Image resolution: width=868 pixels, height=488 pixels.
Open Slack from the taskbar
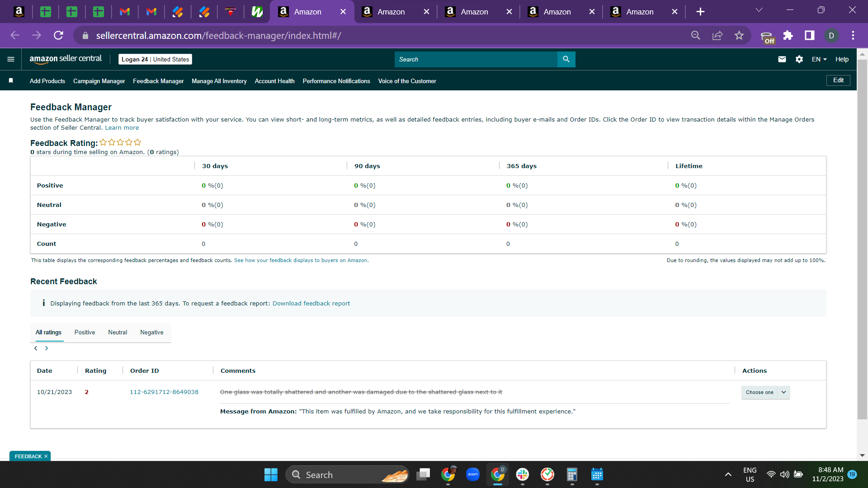click(x=523, y=474)
